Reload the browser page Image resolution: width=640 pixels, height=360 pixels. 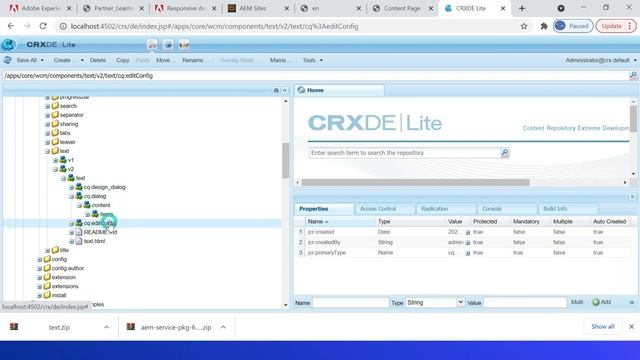(x=43, y=26)
